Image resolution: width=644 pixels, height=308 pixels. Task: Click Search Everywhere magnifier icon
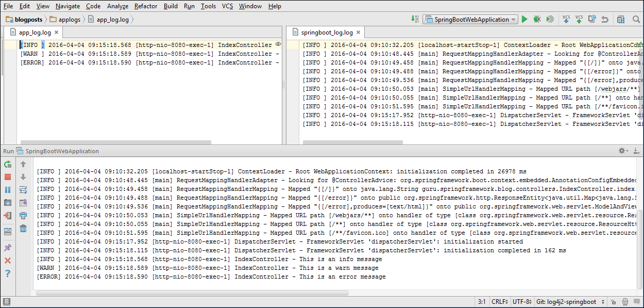coord(636,19)
